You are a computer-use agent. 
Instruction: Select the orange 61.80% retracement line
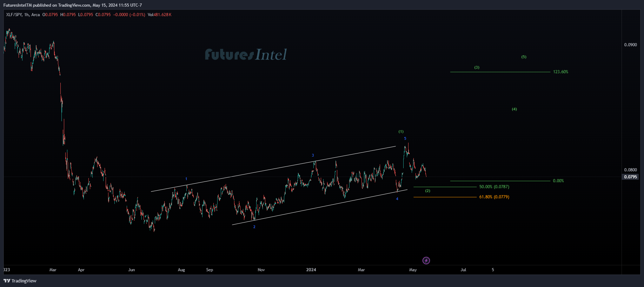tap(445, 197)
